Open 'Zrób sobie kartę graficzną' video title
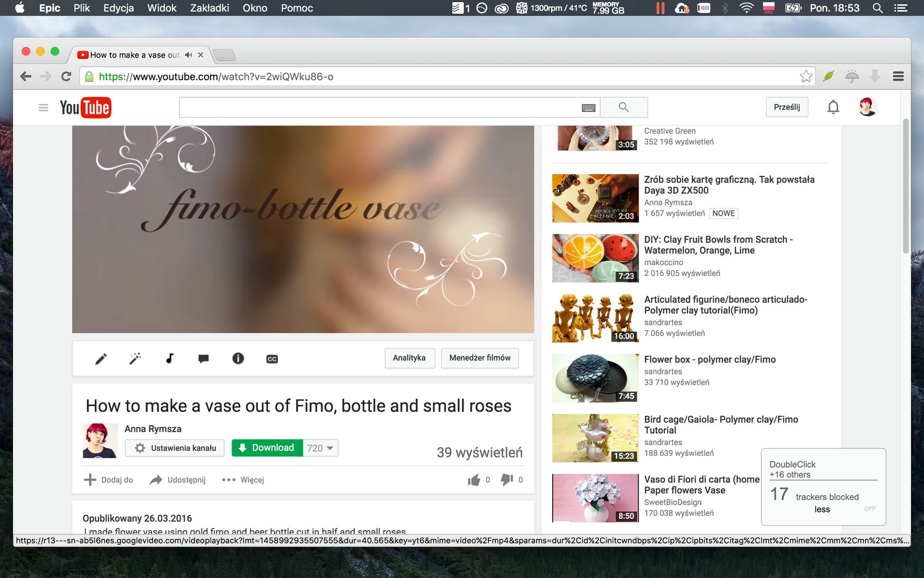The height and width of the screenshot is (578, 924). click(729, 185)
